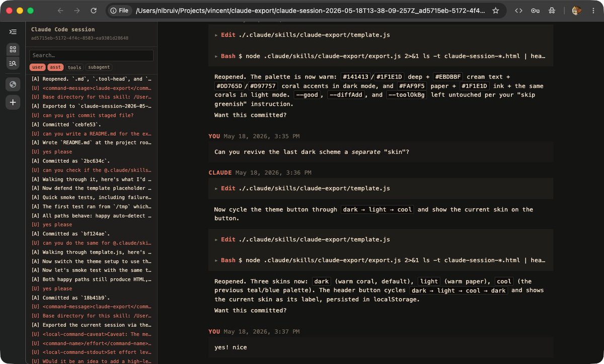Toggle the asst filter chip

[55, 67]
